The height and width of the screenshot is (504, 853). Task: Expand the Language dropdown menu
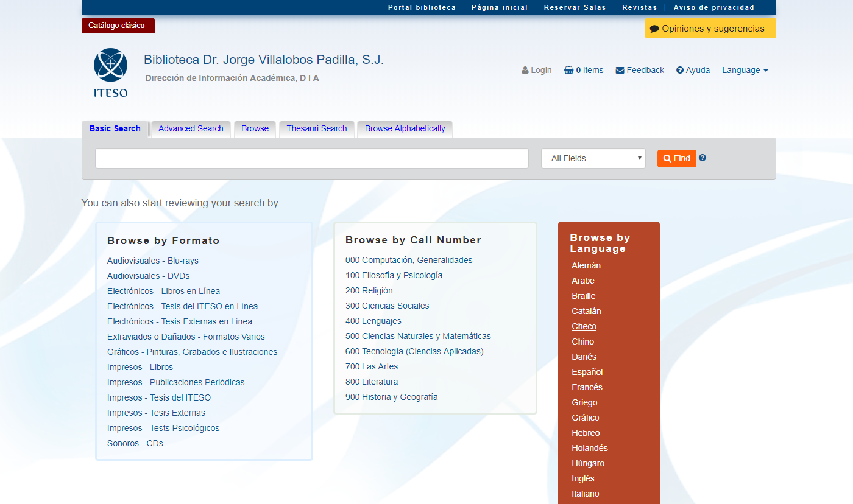click(745, 70)
